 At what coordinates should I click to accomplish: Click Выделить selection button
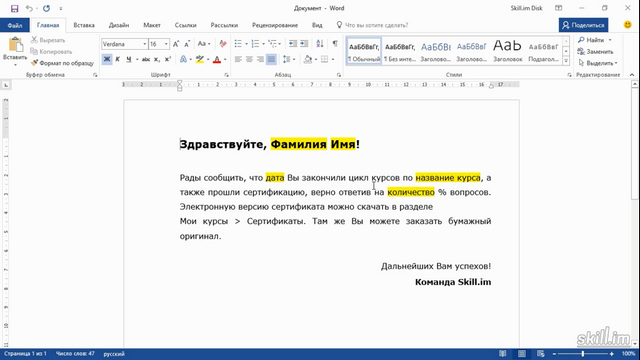(x=598, y=63)
